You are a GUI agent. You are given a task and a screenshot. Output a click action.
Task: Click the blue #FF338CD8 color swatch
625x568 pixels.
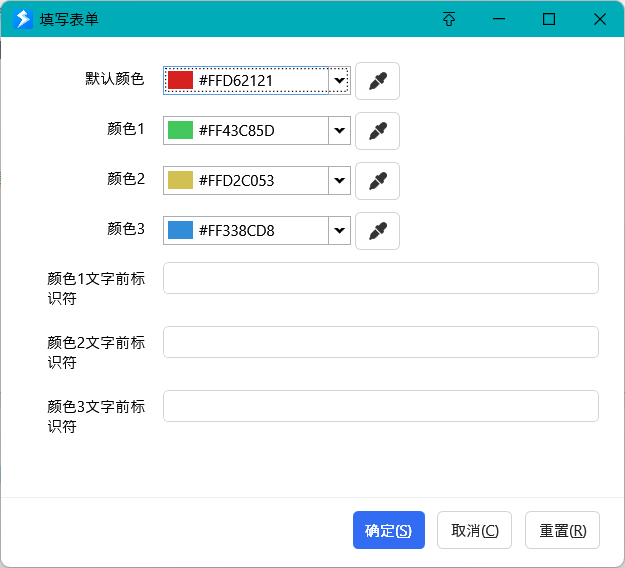(180, 230)
